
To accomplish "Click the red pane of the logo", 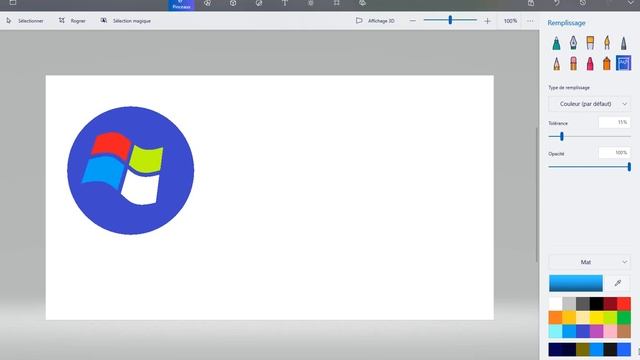I will click(x=111, y=145).
